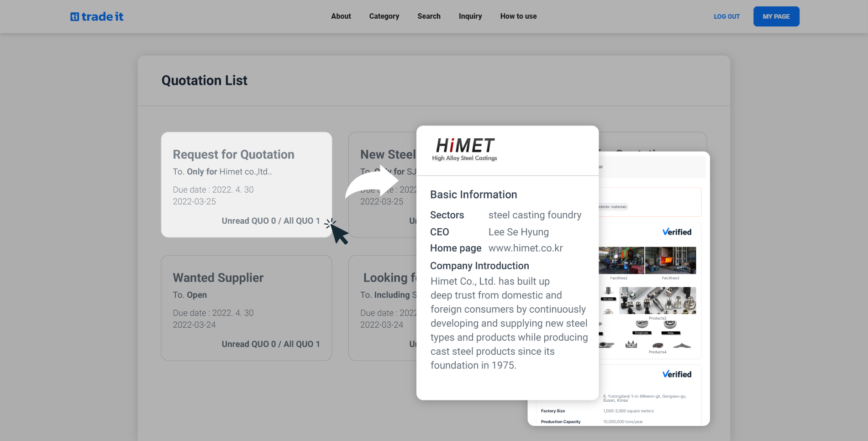Open the Products2 image
This screenshot has height=441, width=868.
658,300
